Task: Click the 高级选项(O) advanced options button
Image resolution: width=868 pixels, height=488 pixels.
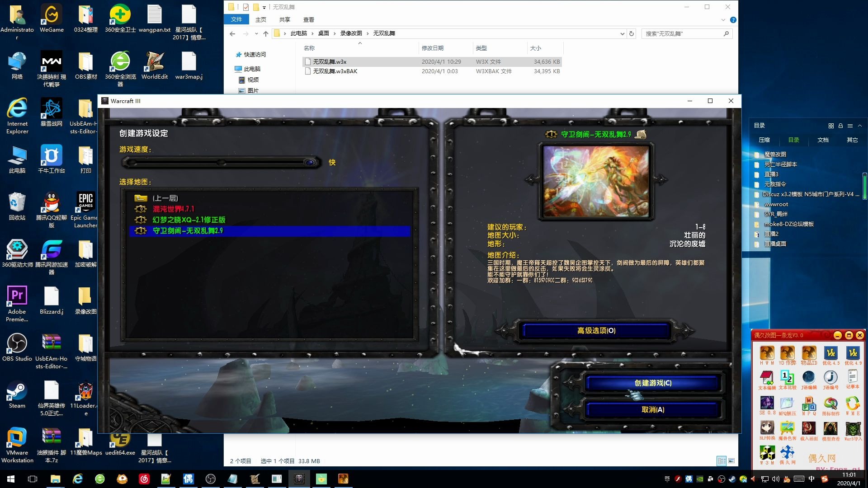Action: click(x=596, y=331)
